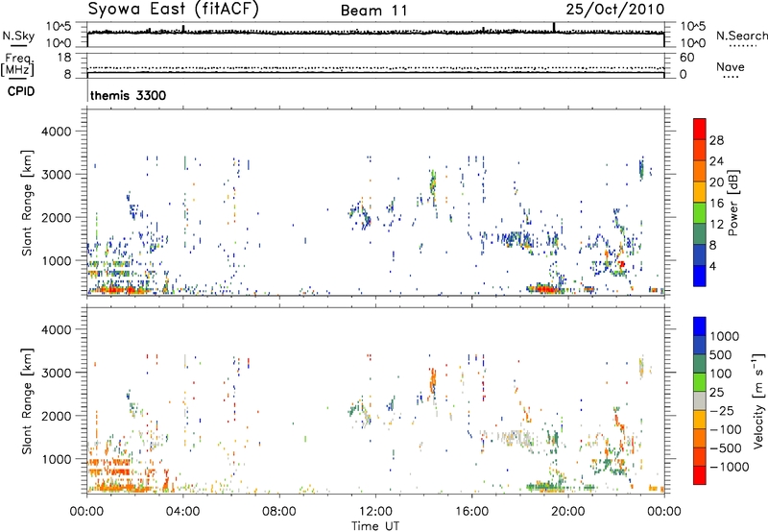768x532 pixels.
Task: Click the '2000' tick of the velocity panel
Action: pyautogui.click(x=57, y=416)
